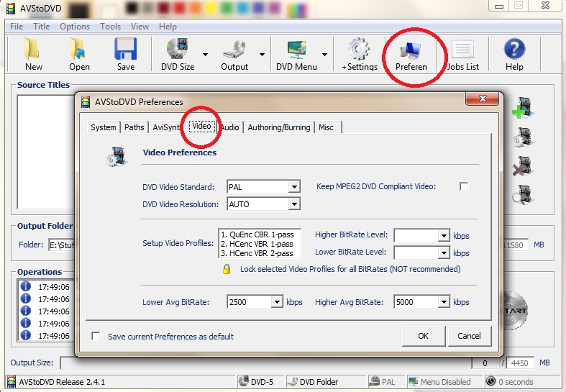Close the AVStoDVD Preferences dialog
566x392 pixels.
pos(483,99)
